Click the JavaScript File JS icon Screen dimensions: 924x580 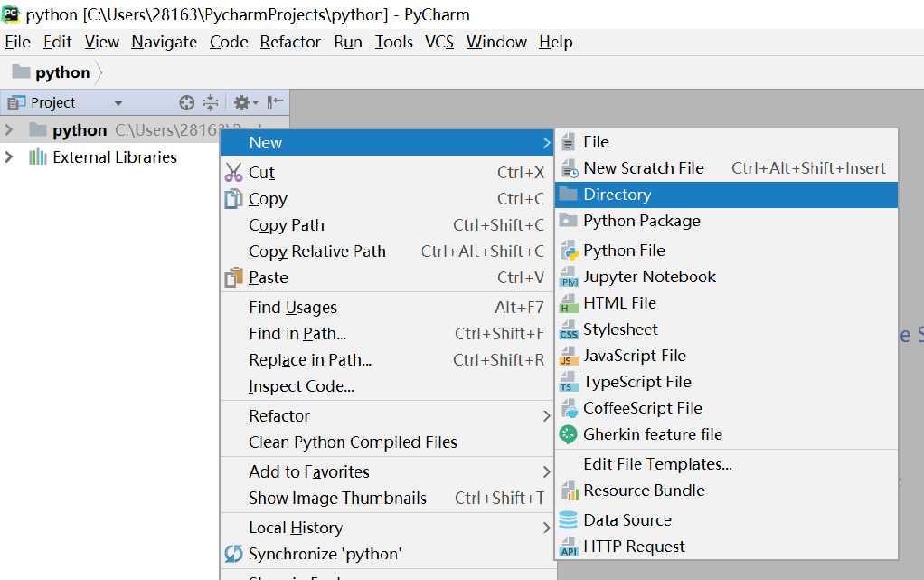tap(569, 356)
